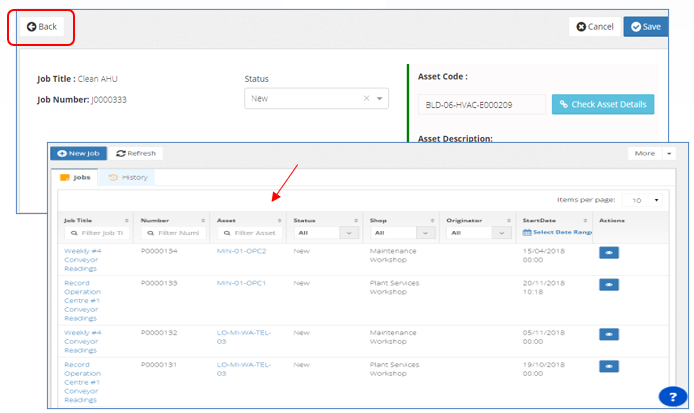The image size is (694, 413).
Task: Sort by Number column
Action: [203, 220]
